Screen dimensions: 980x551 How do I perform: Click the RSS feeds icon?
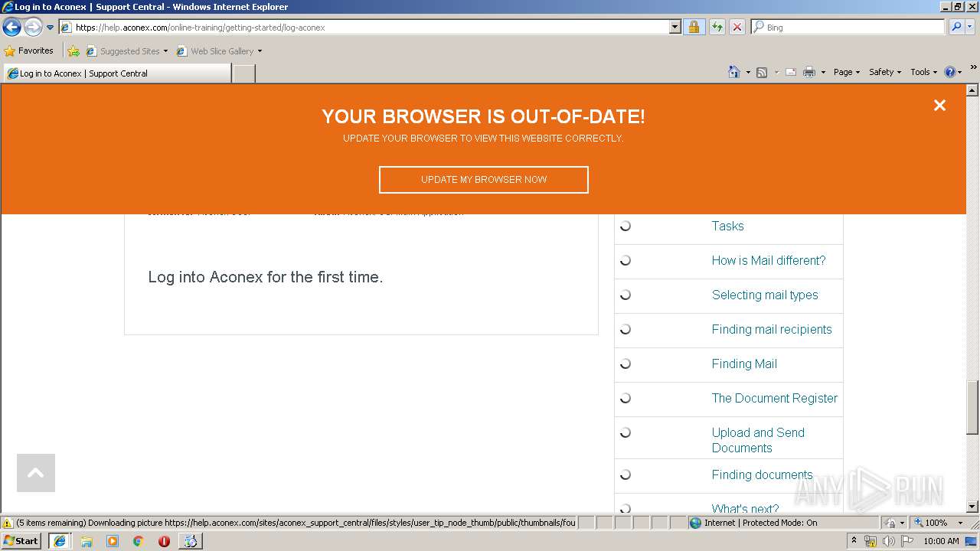(762, 72)
